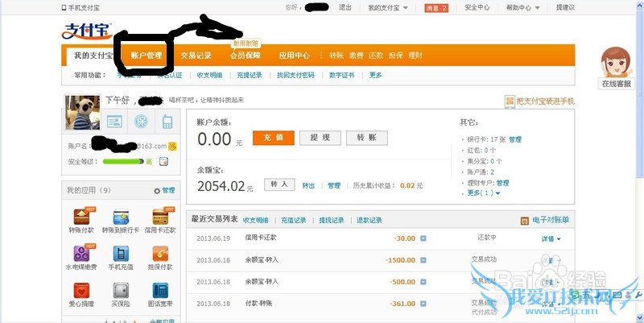Viewport: 644px width, 323px height.
Task: Click the icon beside 把支付宝装进手机
Action: (x=510, y=101)
